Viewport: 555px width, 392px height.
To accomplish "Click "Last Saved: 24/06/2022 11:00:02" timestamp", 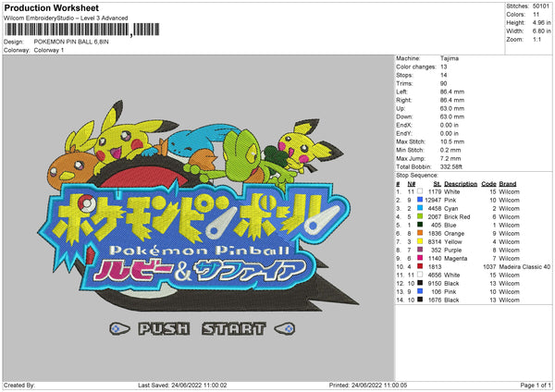I will pos(182,385).
